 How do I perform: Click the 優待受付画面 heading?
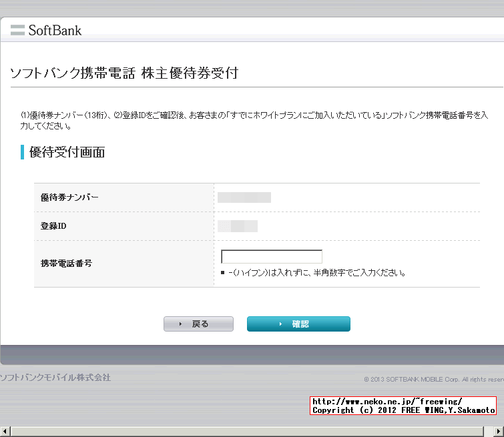click(x=67, y=152)
